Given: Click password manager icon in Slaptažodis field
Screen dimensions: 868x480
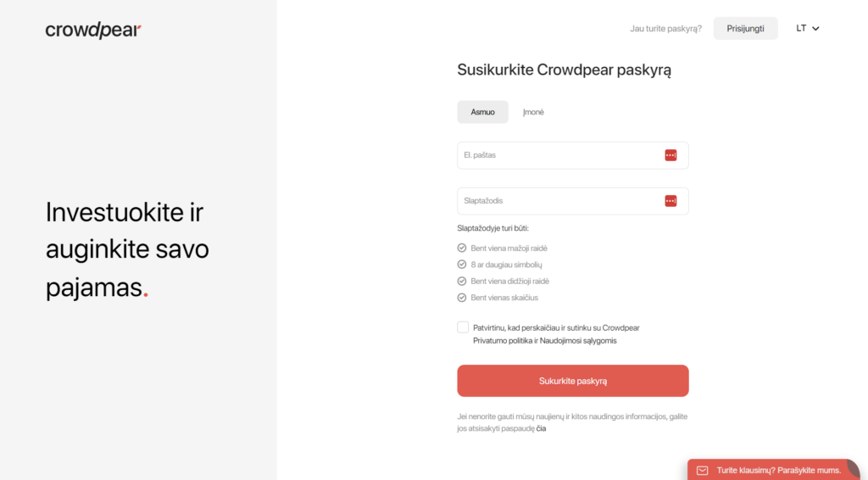Looking at the screenshot, I should [670, 201].
